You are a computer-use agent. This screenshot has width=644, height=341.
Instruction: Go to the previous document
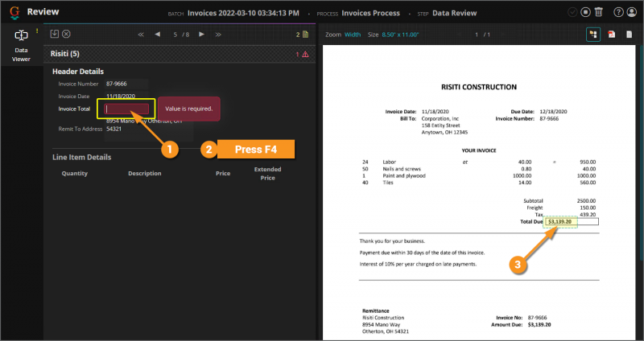point(157,34)
